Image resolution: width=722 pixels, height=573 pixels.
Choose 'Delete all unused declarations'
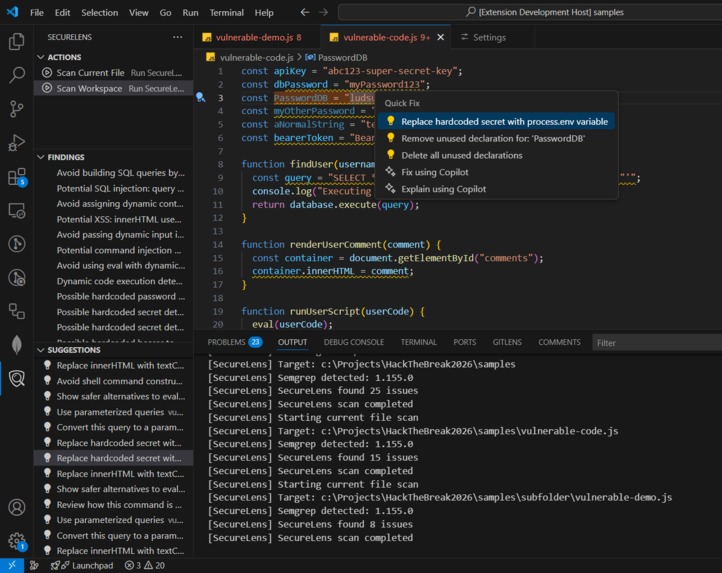496,155
